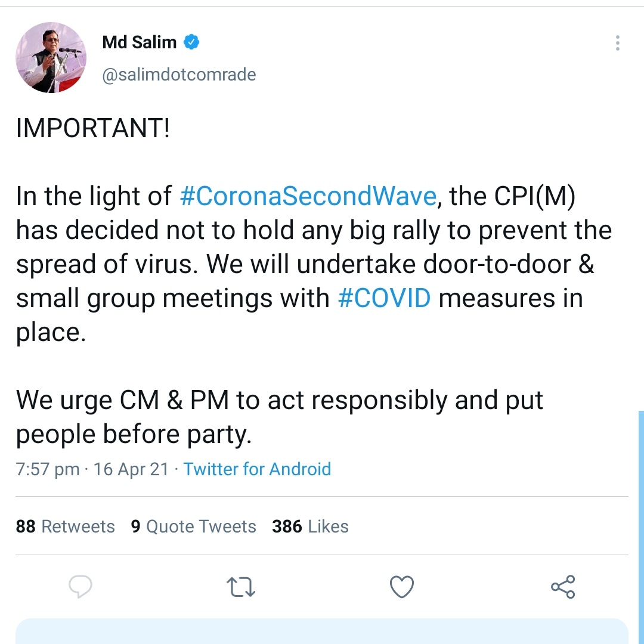
Task: View the 88 Retweets list
Action: 66,527
